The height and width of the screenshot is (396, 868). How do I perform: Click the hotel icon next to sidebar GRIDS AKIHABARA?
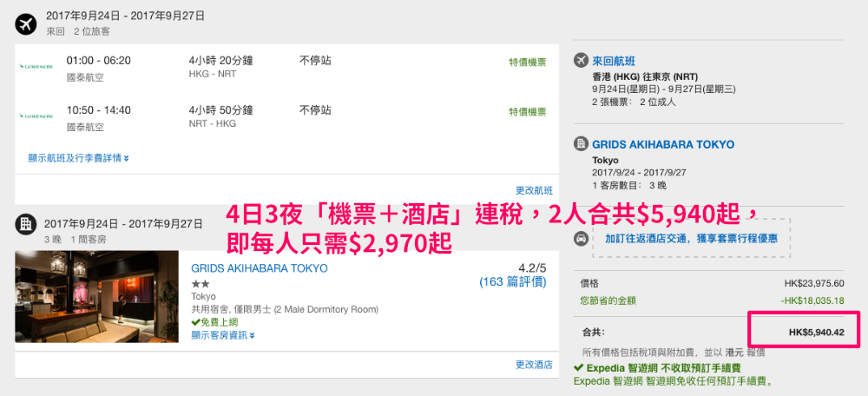click(x=581, y=144)
